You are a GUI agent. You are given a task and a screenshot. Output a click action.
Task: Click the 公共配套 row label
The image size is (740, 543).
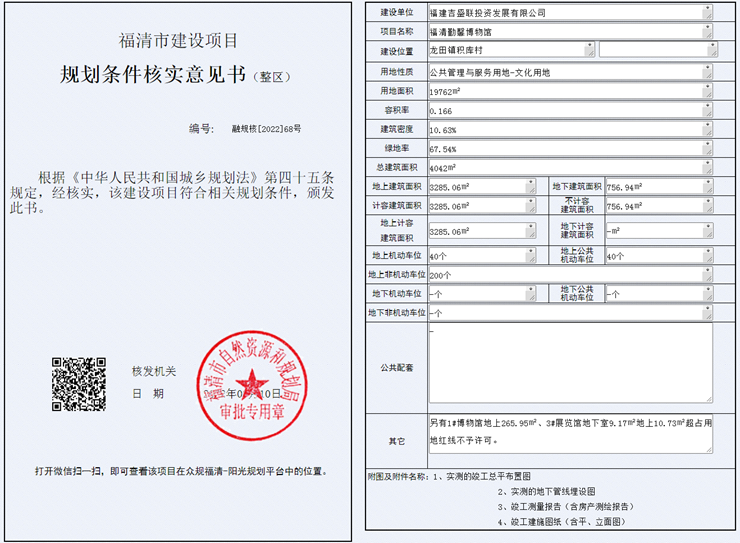point(396,368)
